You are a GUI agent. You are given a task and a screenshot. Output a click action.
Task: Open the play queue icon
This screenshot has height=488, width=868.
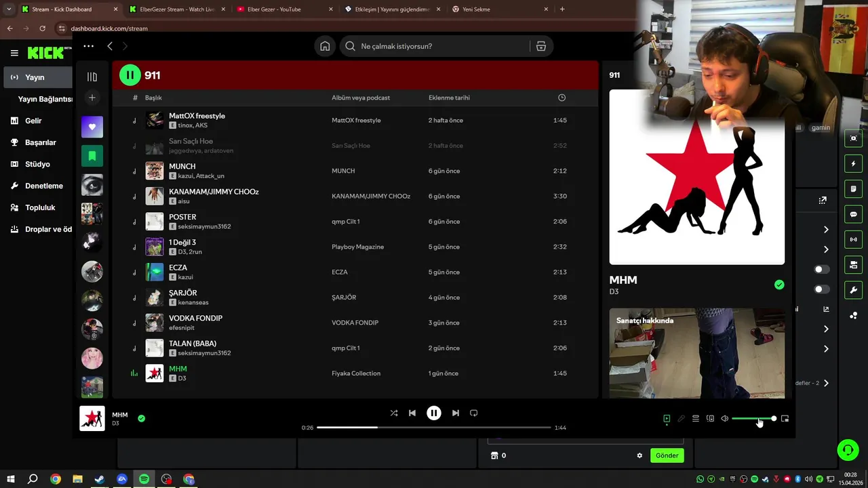coord(696,419)
